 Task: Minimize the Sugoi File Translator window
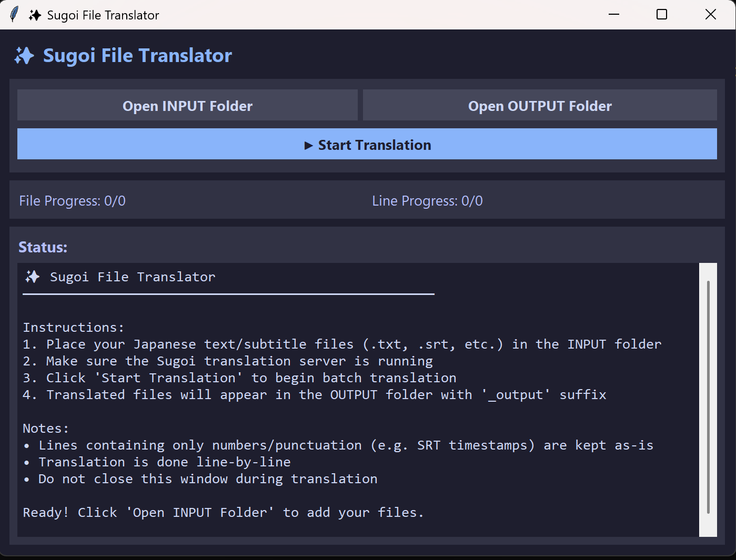[613, 15]
